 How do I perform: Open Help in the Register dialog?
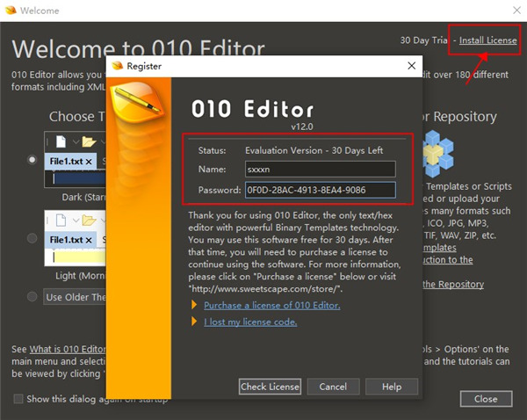(x=392, y=387)
